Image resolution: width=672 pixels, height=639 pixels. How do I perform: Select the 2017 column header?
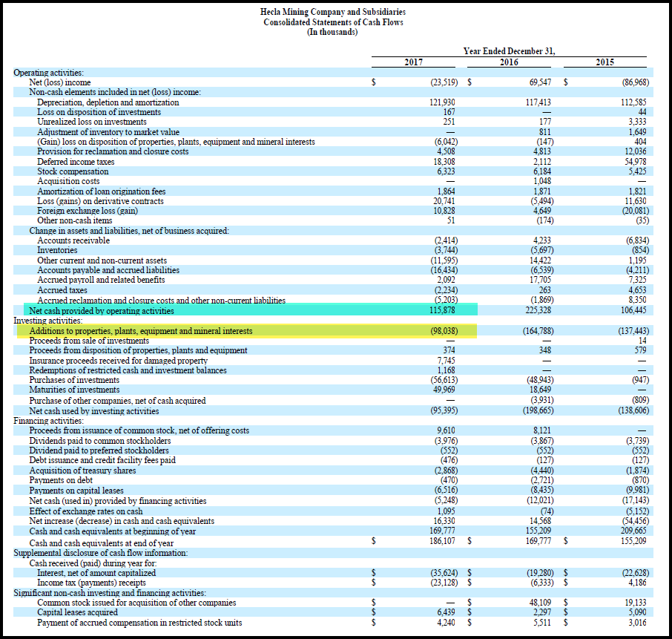414,62
